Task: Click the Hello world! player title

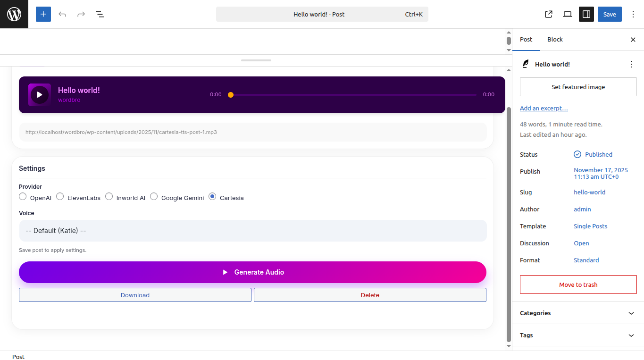Action: (79, 90)
